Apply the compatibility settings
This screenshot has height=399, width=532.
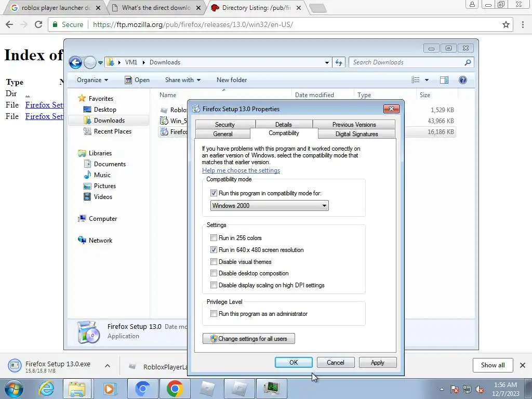378,362
